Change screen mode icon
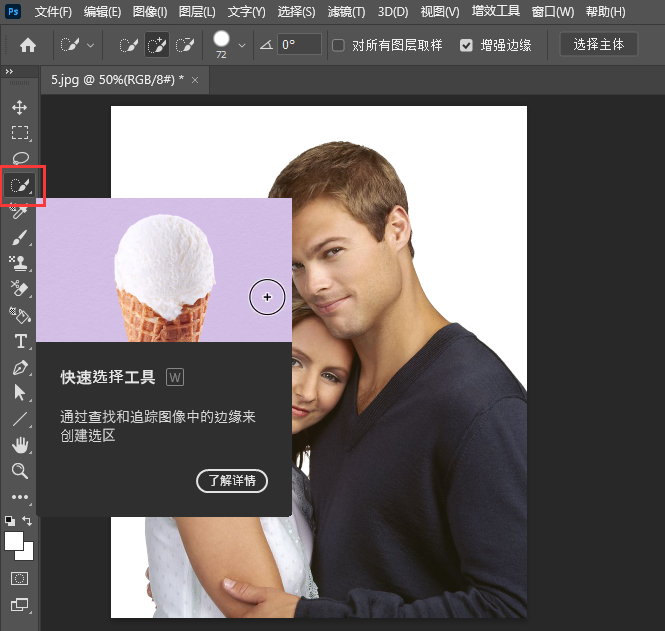The width and height of the screenshot is (665, 631). [x=20, y=604]
